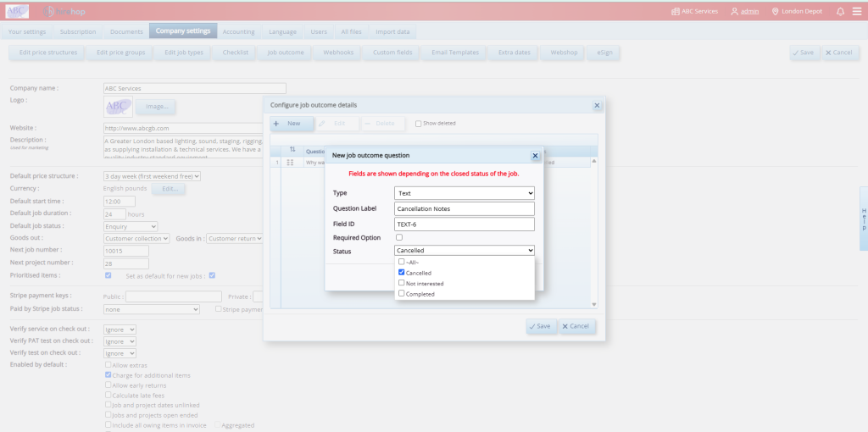868x432 pixels.
Task: Open Verify service on check out dropdown
Action: pyautogui.click(x=120, y=330)
